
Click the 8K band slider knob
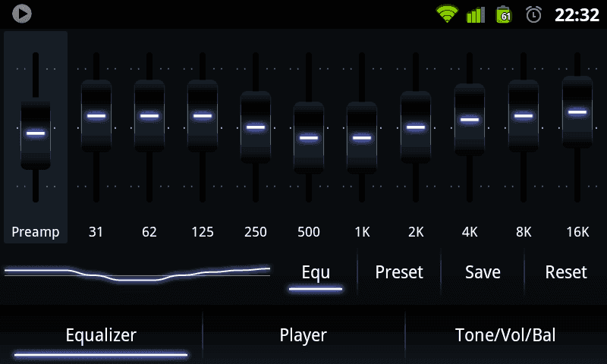click(524, 116)
